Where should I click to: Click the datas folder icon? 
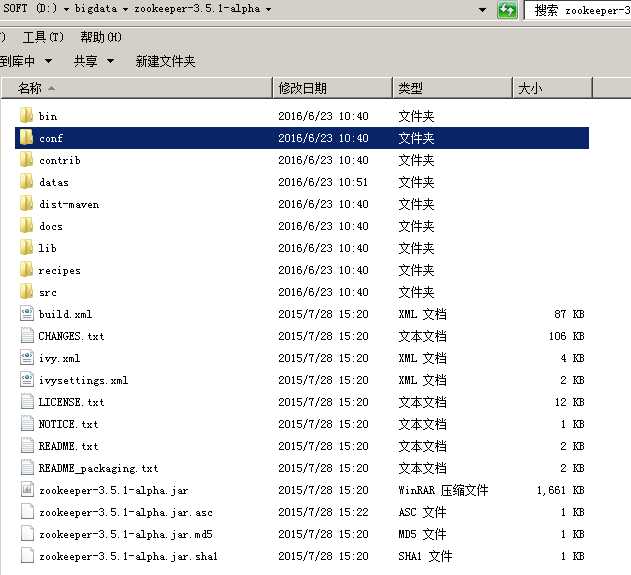pyautogui.click(x=27, y=181)
